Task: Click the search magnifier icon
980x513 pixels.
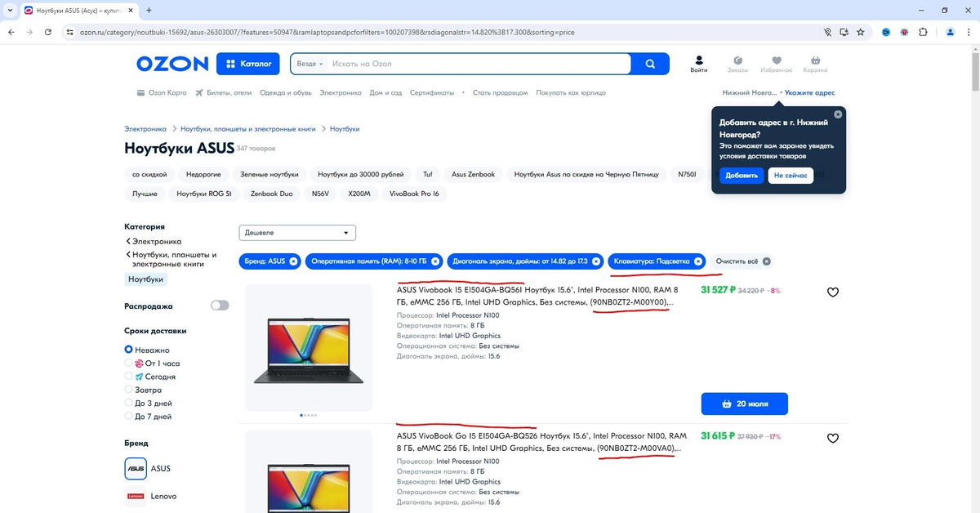Action: pyautogui.click(x=649, y=64)
